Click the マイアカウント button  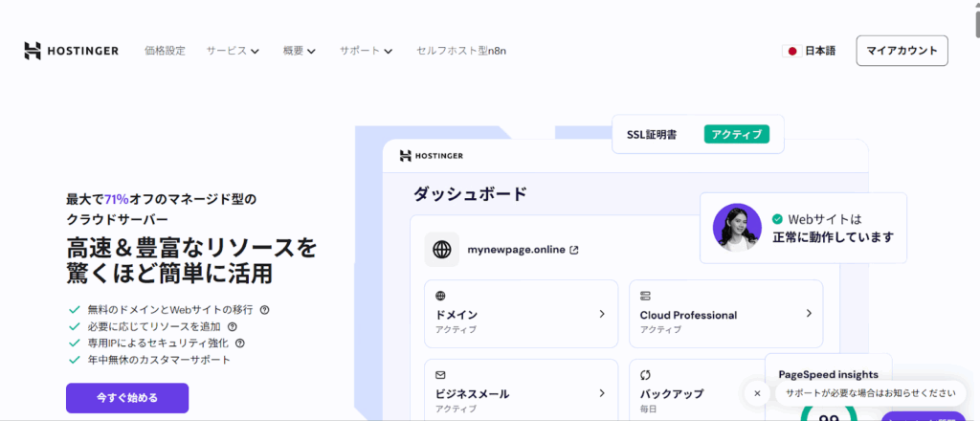tap(902, 51)
